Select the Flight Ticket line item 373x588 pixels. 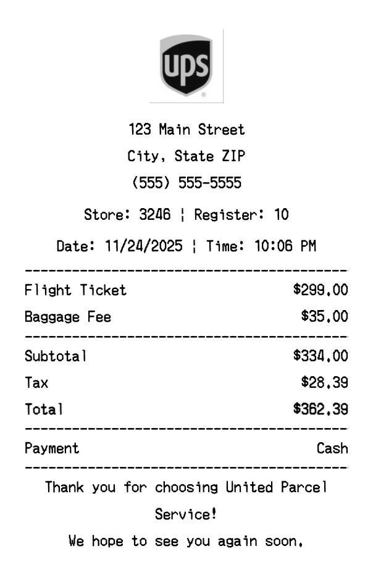[x=75, y=290]
